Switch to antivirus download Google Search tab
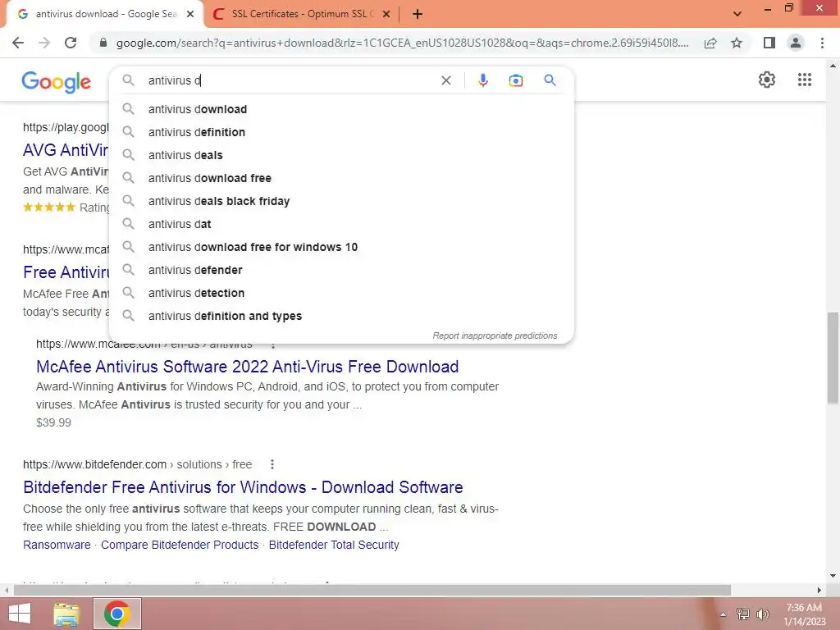840x630 pixels. 106,14
